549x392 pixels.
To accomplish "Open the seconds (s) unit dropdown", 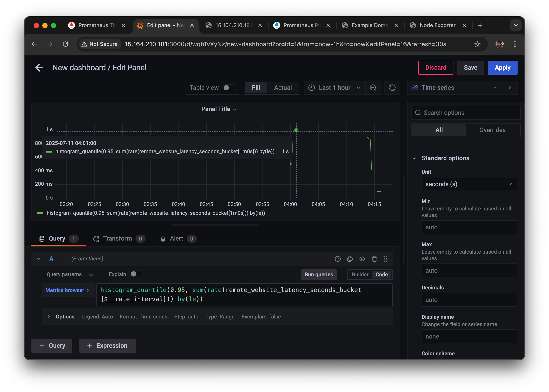I will point(469,184).
